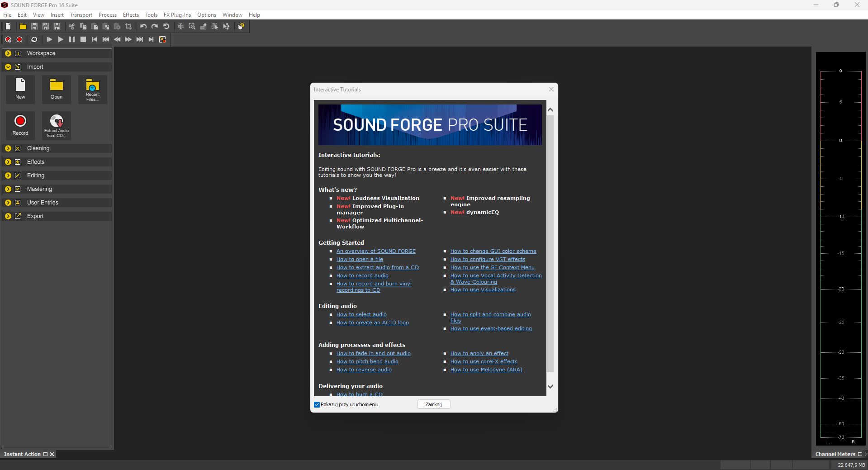
Task: Click the scroll-up arrow in tutorials dialog
Action: [x=550, y=110]
